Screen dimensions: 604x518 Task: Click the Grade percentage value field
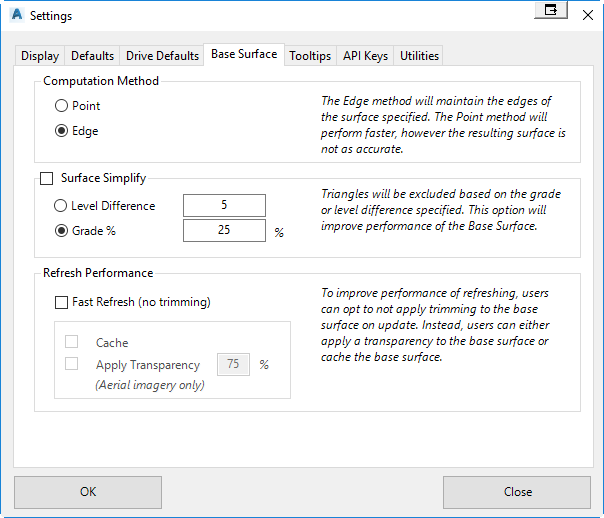click(224, 230)
